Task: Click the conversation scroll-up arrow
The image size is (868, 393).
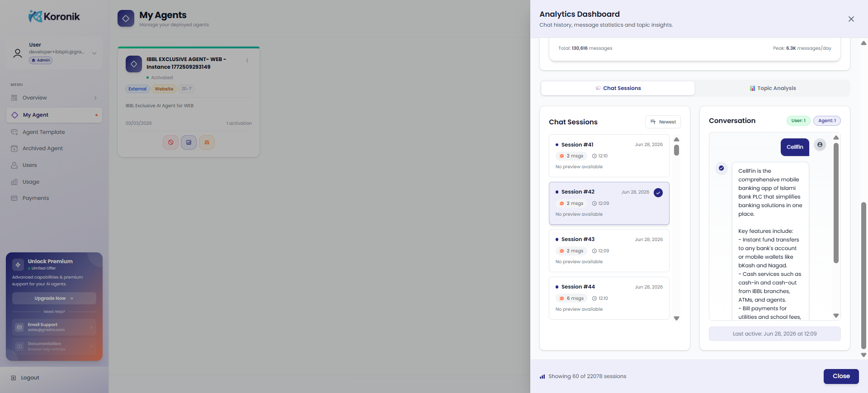Action: (x=836, y=137)
